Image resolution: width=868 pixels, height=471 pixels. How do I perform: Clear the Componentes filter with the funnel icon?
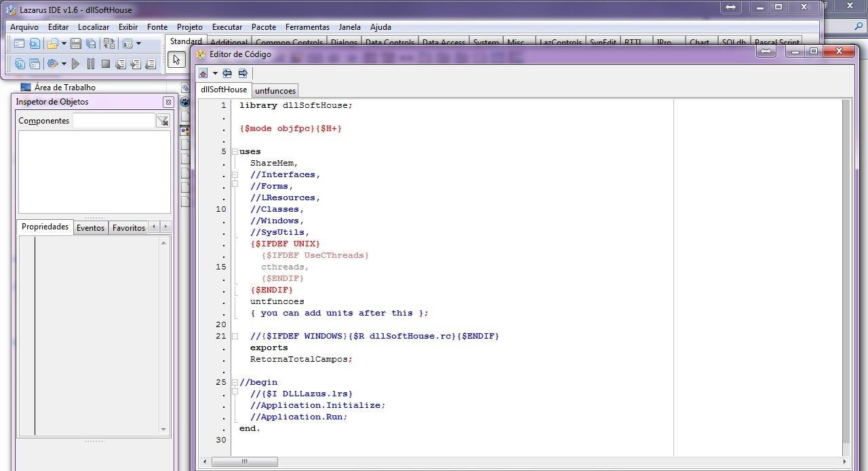click(x=163, y=121)
